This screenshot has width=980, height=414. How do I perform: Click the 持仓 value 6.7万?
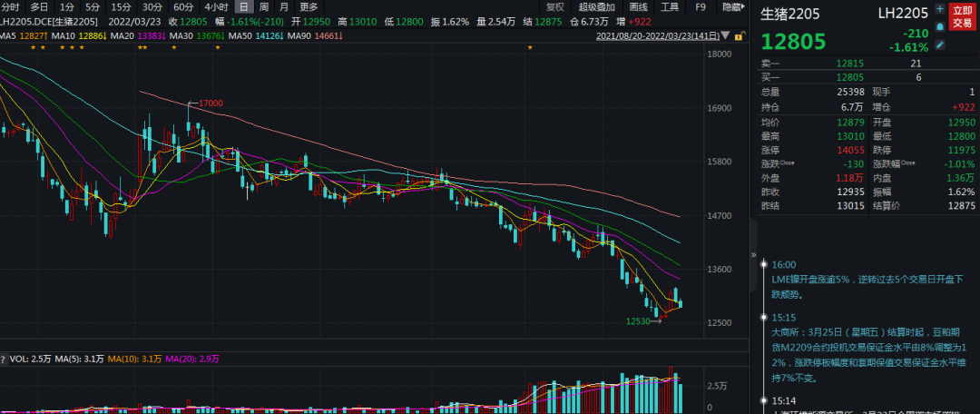852,107
